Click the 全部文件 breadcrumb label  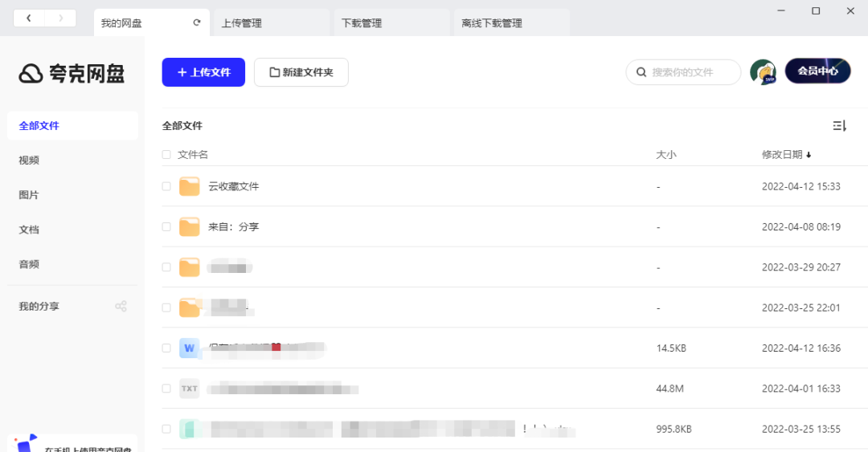(x=182, y=125)
